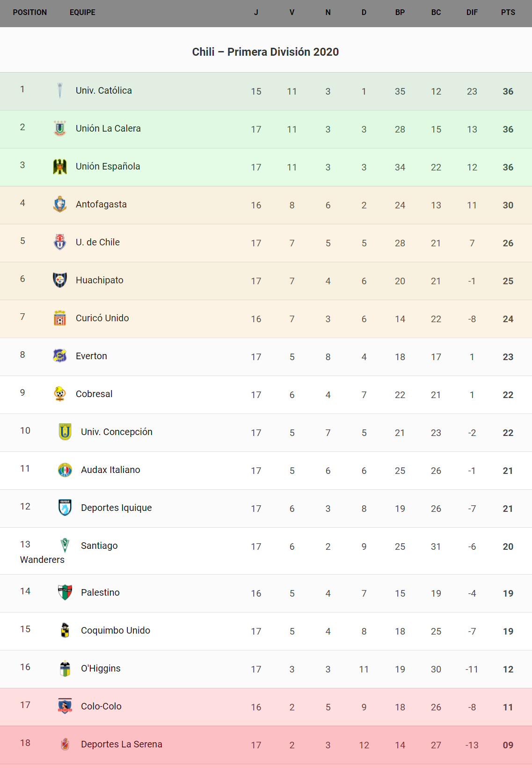Open the Audax Italiano team link
Image resolution: width=532 pixels, height=768 pixels.
tap(110, 470)
